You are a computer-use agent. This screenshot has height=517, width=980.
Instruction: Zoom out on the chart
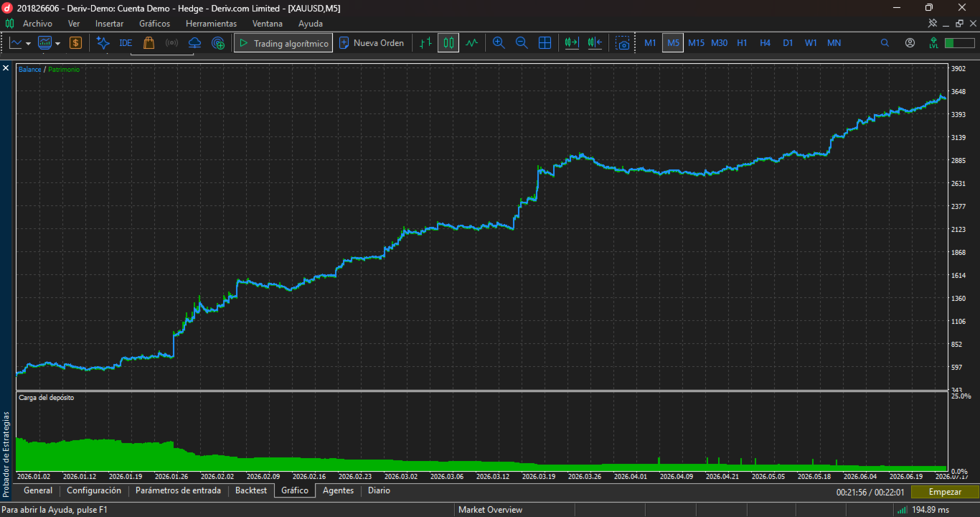click(522, 43)
